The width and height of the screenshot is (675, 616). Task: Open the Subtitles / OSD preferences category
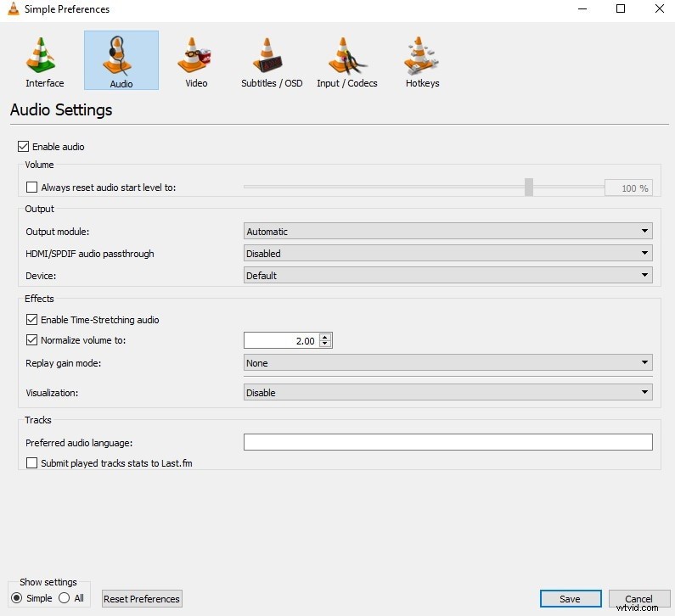[272, 61]
